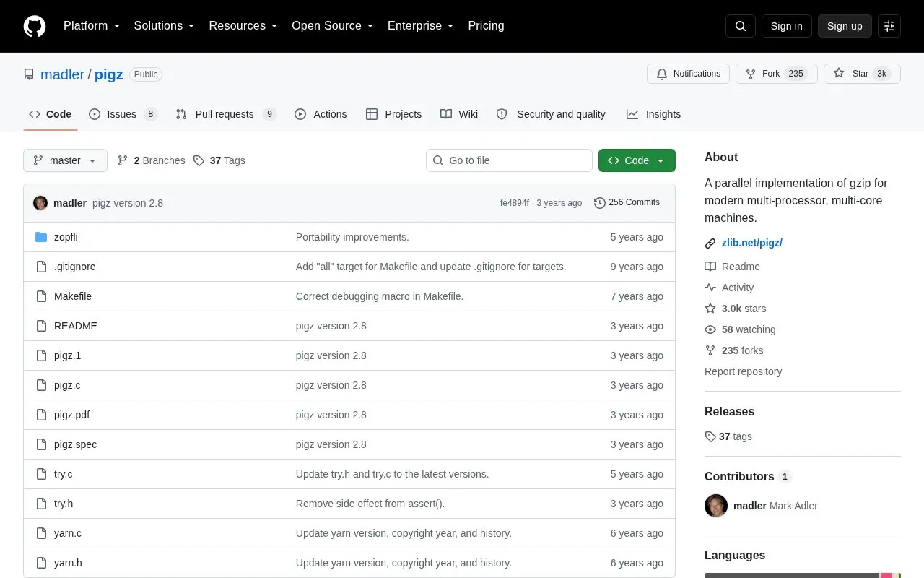924x578 pixels.
Task: Click the file icon beside pigz.c
Action: click(x=41, y=385)
